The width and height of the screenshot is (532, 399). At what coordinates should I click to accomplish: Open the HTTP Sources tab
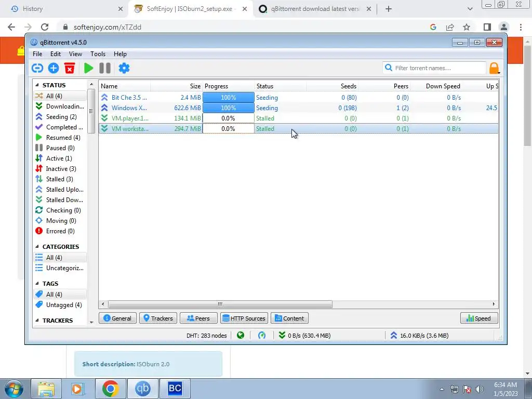[244, 318]
